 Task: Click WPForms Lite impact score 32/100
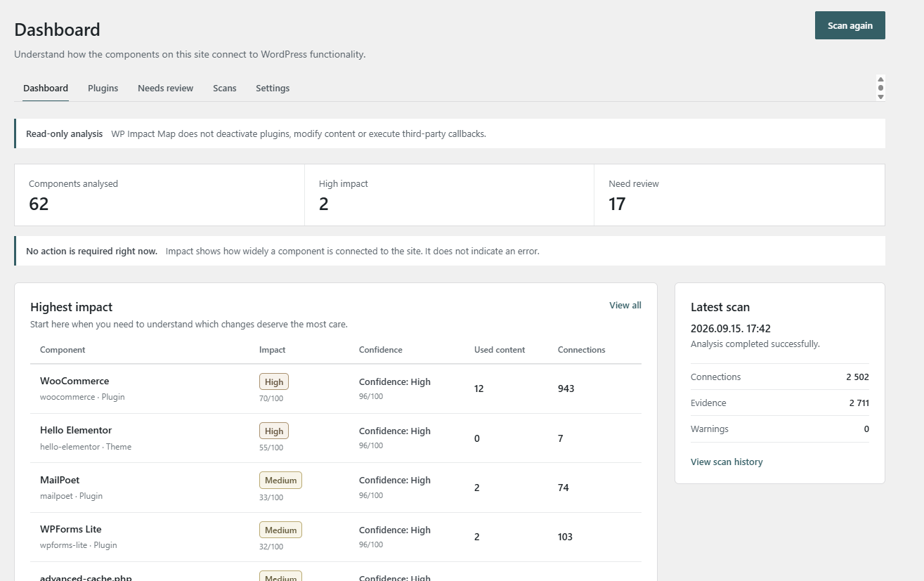pos(271,547)
